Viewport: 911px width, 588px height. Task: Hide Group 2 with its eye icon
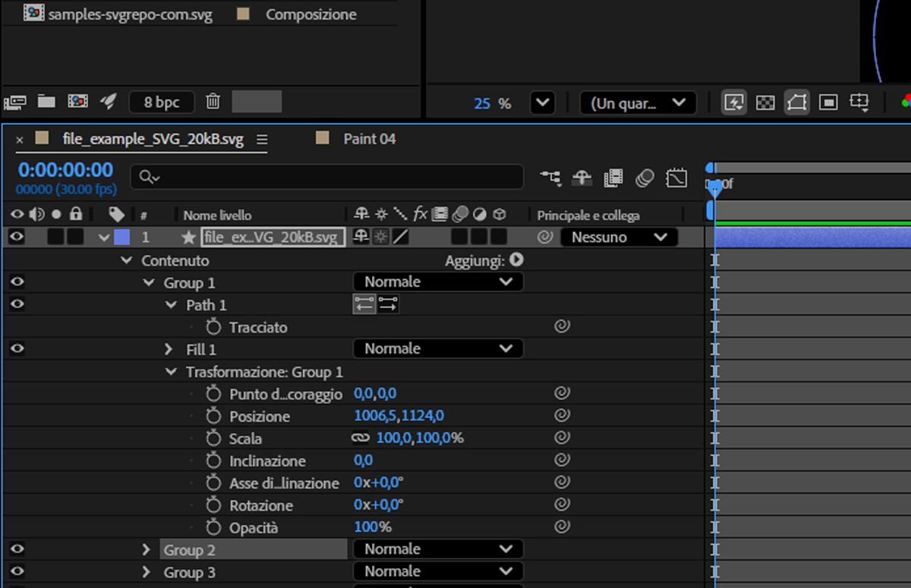click(x=17, y=549)
